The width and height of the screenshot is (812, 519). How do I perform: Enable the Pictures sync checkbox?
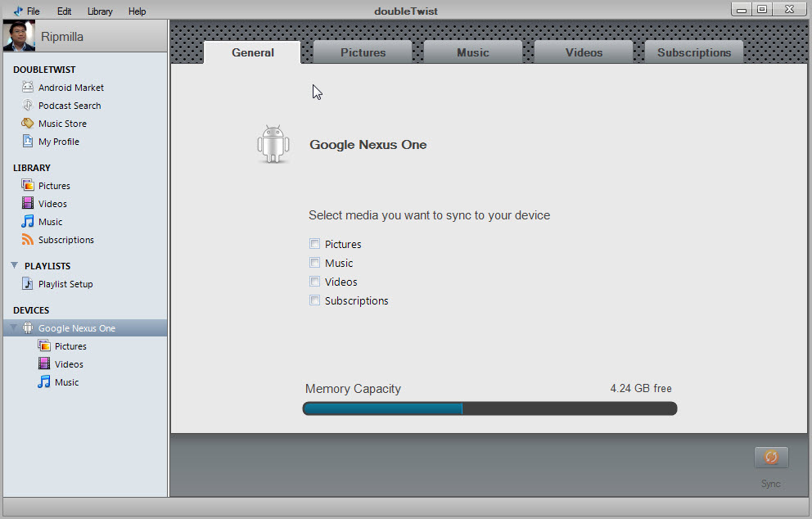click(314, 244)
